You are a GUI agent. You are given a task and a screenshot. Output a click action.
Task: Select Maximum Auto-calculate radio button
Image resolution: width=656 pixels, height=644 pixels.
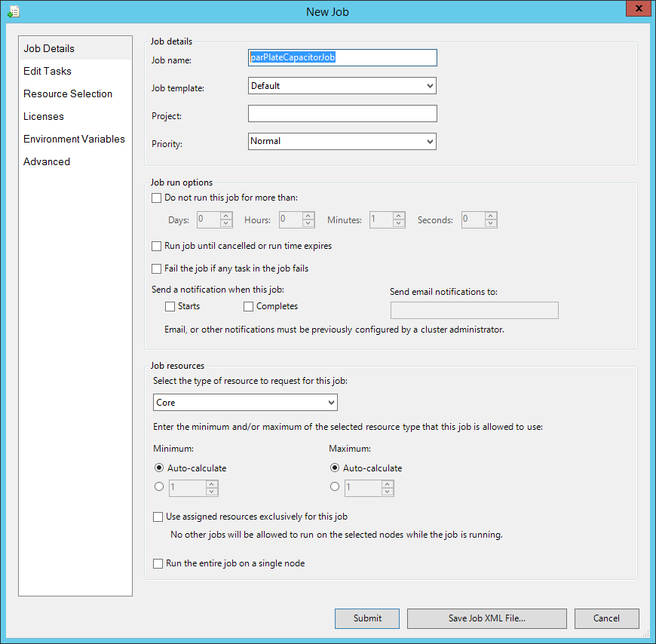pos(335,468)
